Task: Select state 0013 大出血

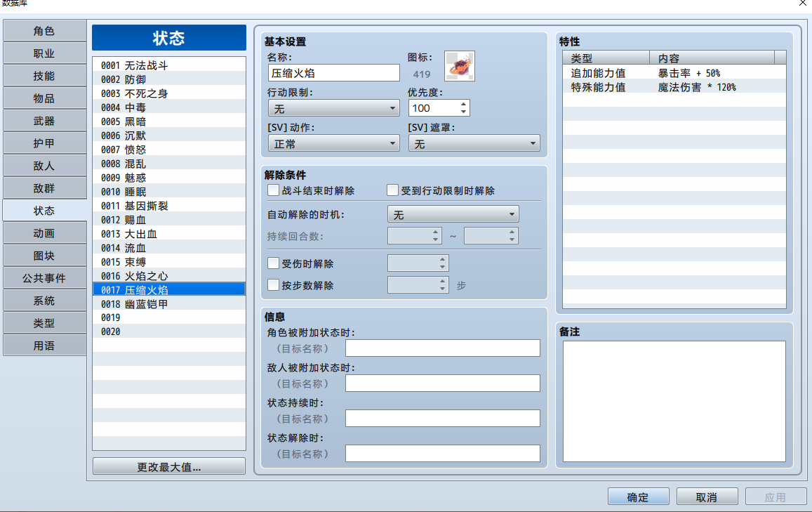Action: point(169,233)
